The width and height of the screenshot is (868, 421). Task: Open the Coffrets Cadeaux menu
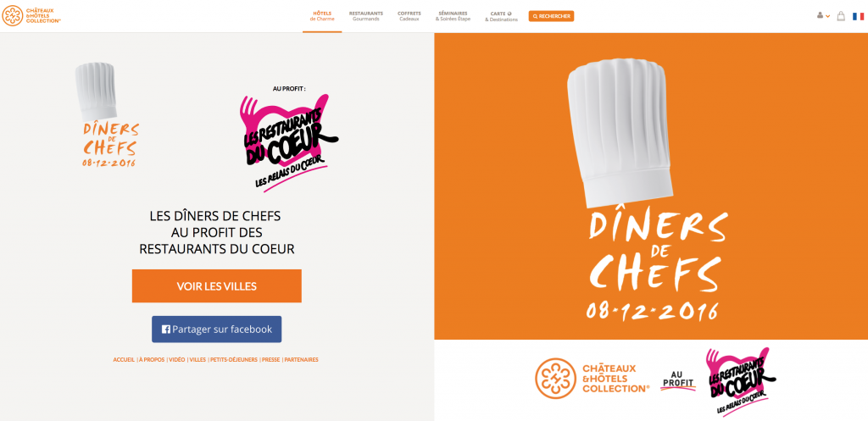tap(409, 16)
